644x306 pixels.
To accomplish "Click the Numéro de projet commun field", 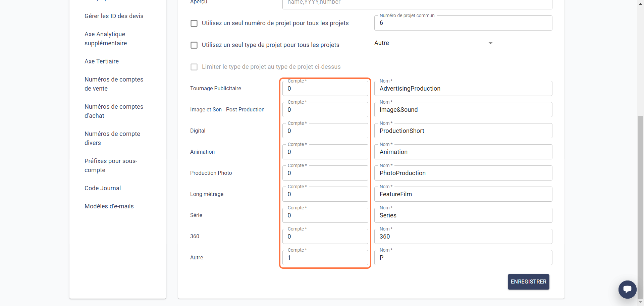I will [x=463, y=23].
